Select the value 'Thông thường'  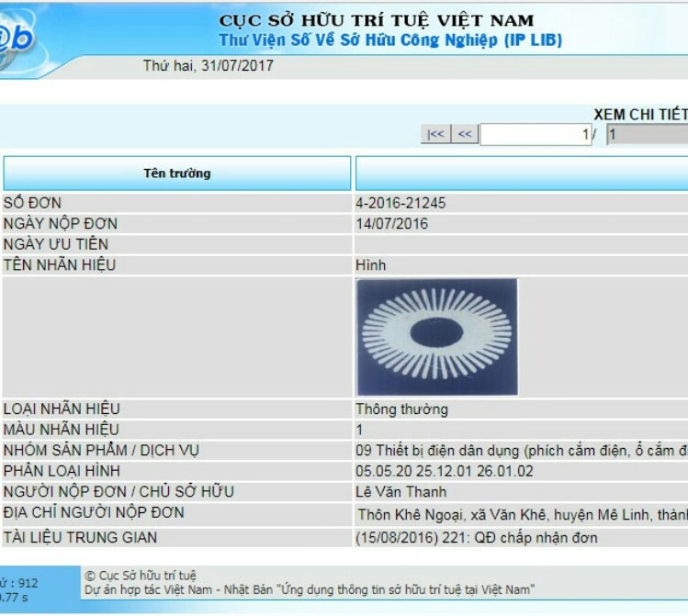(x=402, y=409)
